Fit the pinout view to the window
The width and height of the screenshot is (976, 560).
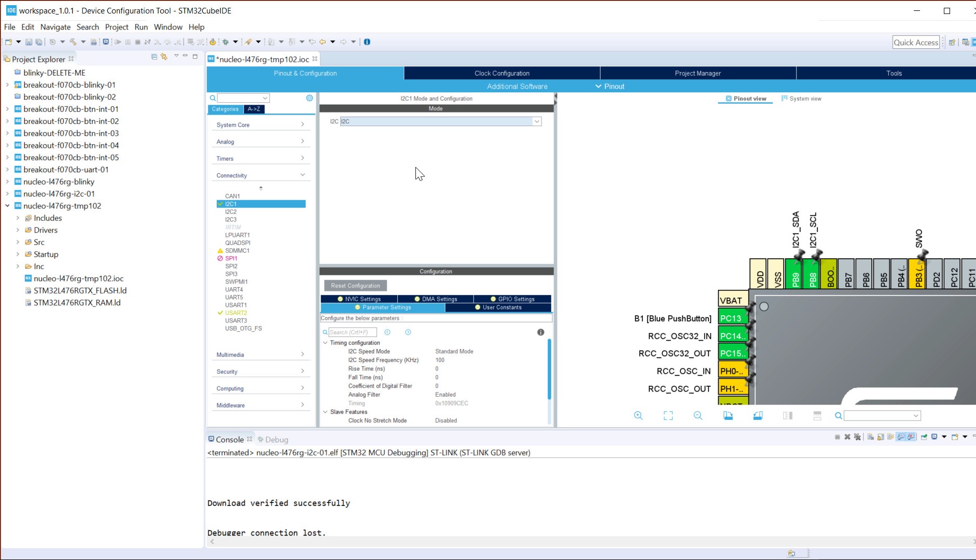(668, 415)
